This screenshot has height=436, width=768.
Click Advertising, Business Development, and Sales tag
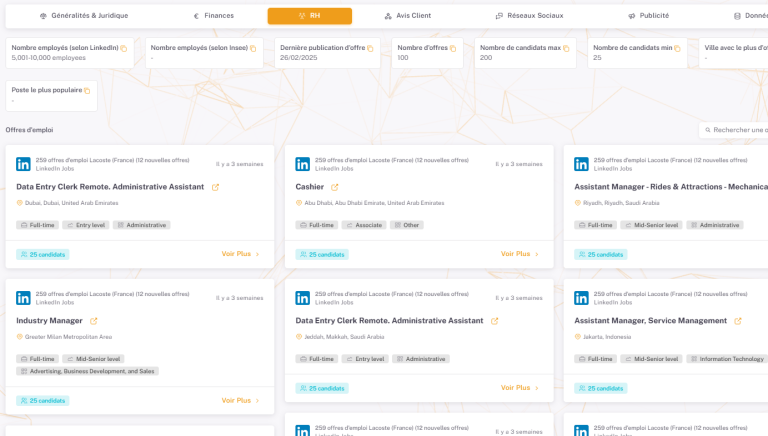[87, 371]
